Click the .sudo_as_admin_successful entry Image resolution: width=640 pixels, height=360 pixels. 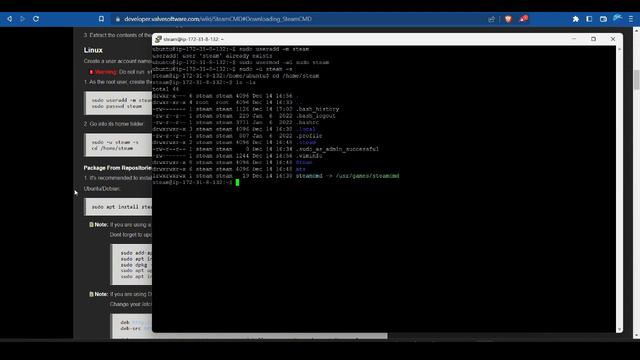pyautogui.click(x=337, y=149)
